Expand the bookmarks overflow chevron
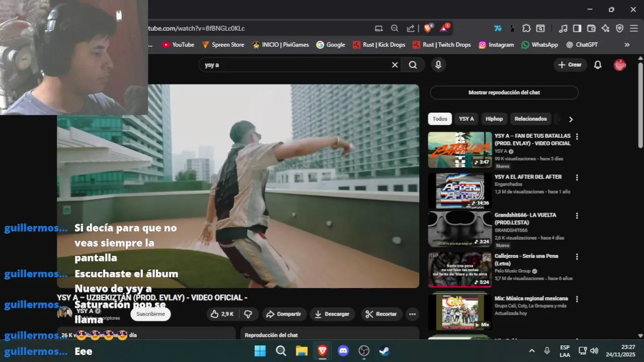 pyautogui.click(x=627, y=45)
